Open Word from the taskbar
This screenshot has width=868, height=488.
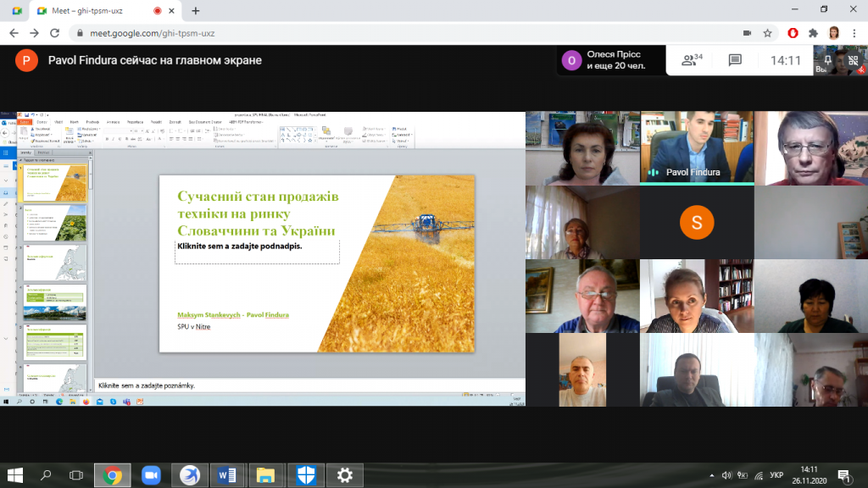226,474
